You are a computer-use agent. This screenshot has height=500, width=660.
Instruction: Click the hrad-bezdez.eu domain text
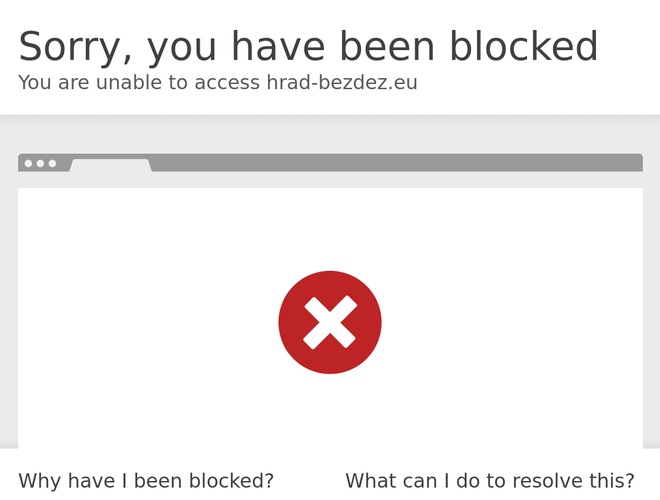[342, 83]
